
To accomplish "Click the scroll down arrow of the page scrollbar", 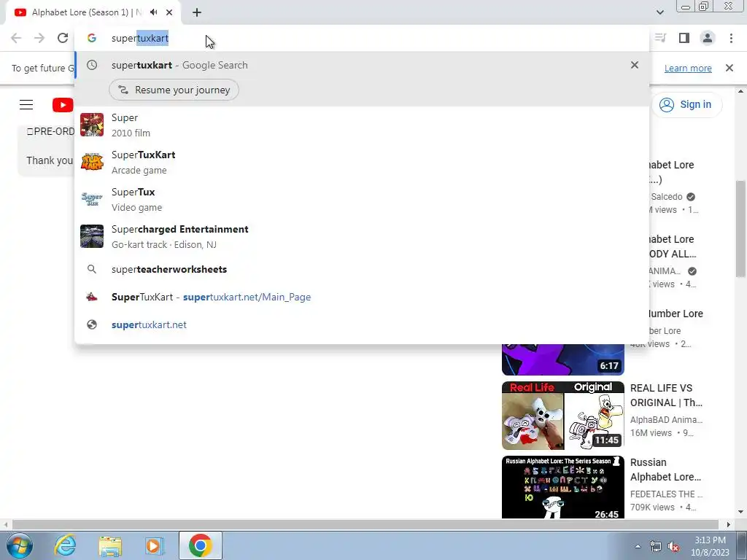I will click(x=740, y=512).
